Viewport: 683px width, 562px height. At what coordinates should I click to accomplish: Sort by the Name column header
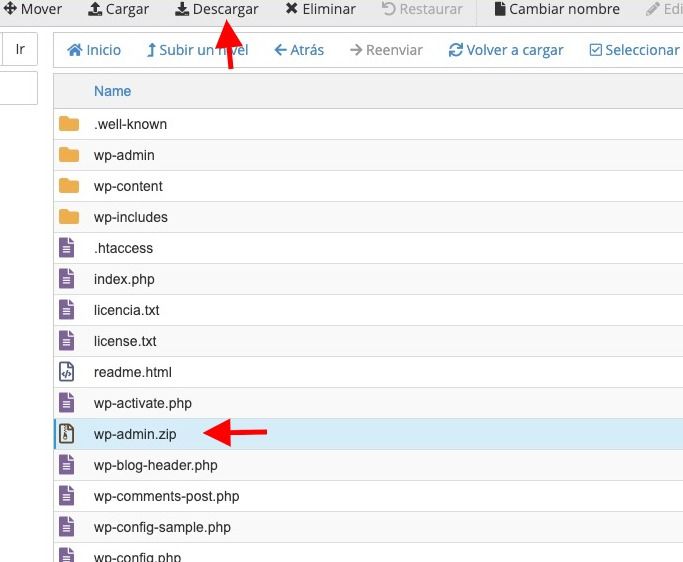point(112,91)
